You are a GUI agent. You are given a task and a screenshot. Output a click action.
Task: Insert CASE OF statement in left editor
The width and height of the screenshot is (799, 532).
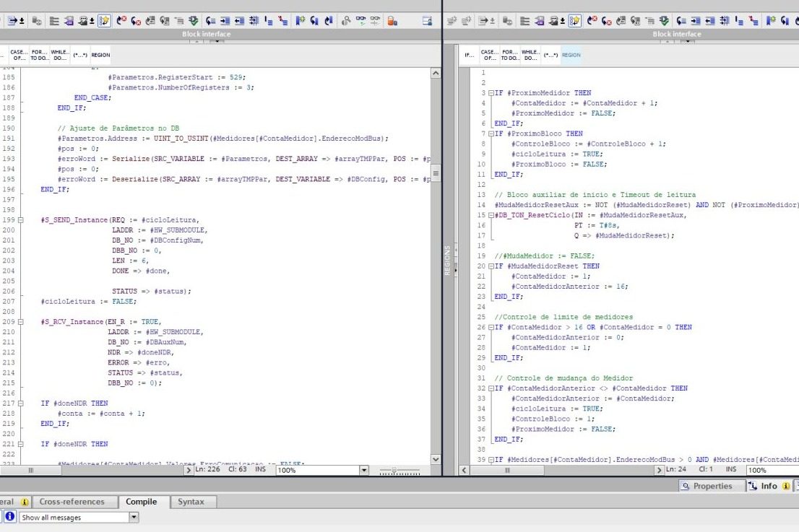click(19, 55)
